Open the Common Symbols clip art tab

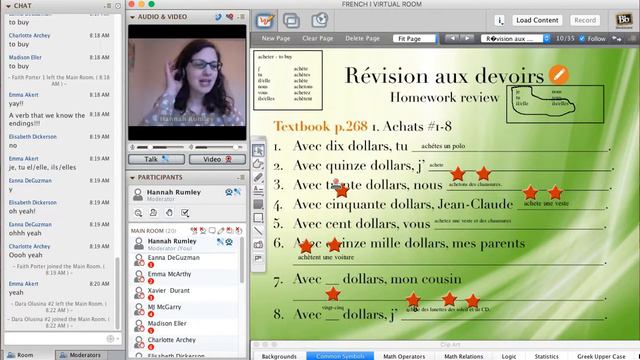tap(340, 356)
